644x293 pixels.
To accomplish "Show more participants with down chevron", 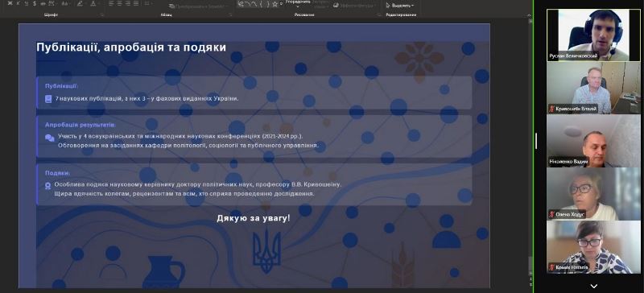I will pyautogui.click(x=593, y=286).
